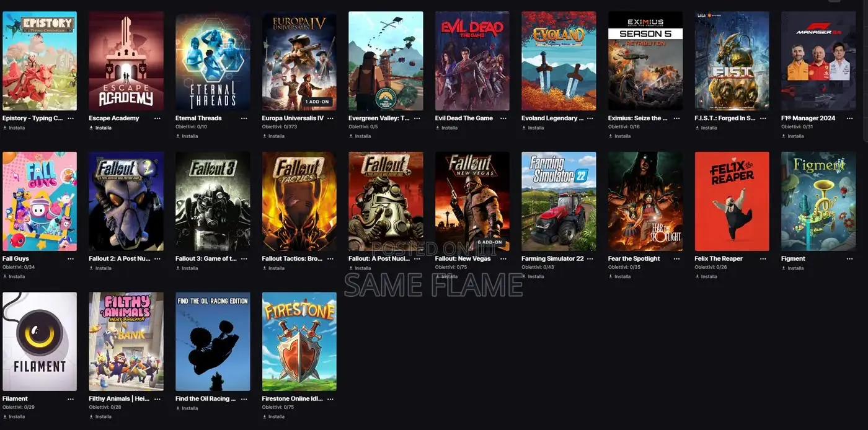This screenshot has height=430, width=868.
Task: Click the '1 ADD-ON' badge on Europa Universalis
Action: click(317, 102)
